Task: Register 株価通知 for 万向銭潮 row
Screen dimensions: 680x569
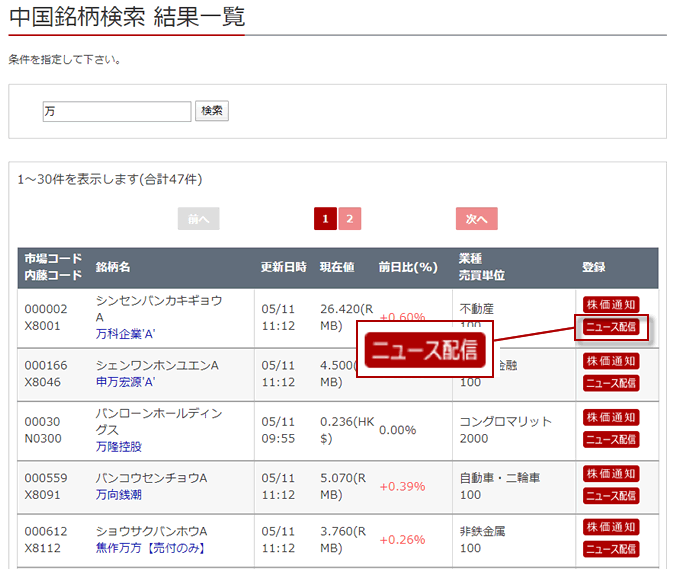Action: [611, 473]
